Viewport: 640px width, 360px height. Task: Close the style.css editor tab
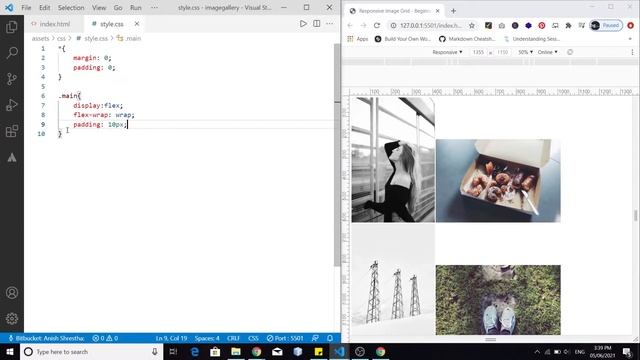coord(137,24)
